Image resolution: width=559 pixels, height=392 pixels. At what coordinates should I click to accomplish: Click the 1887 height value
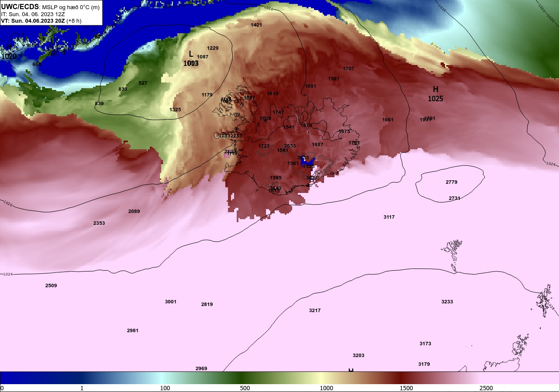[x=317, y=144]
